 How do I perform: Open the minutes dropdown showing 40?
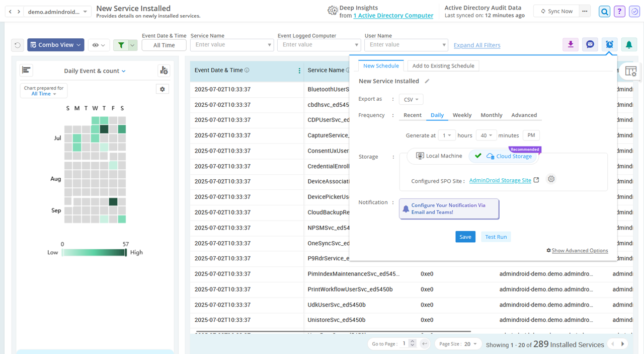pos(486,135)
